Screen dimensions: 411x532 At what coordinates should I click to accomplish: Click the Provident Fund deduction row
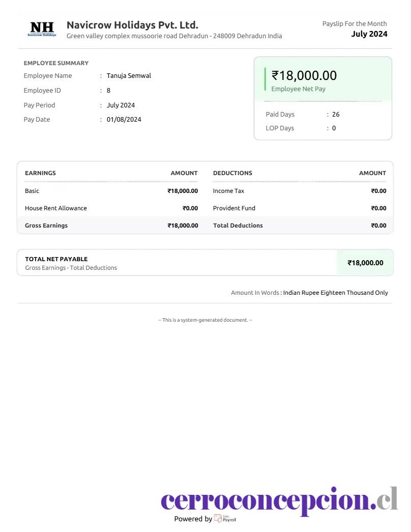[x=300, y=208]
